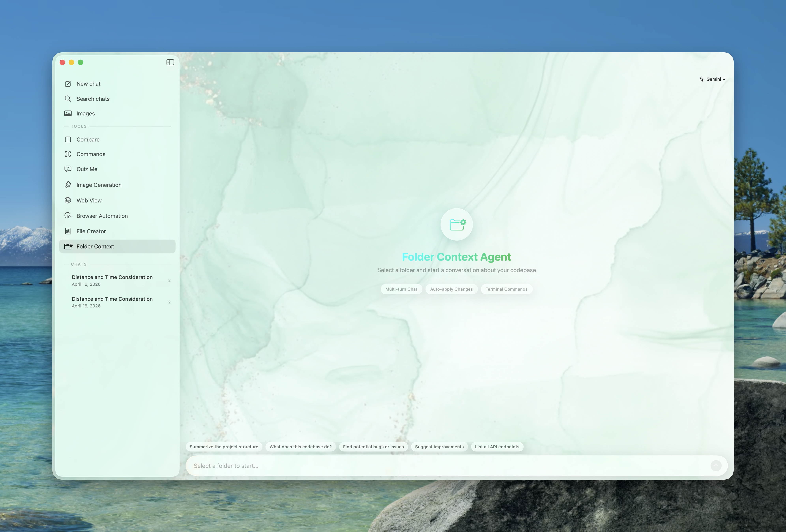786x532 pixels.
Task: Start a New chat
Action: click(x=117, y=84)
